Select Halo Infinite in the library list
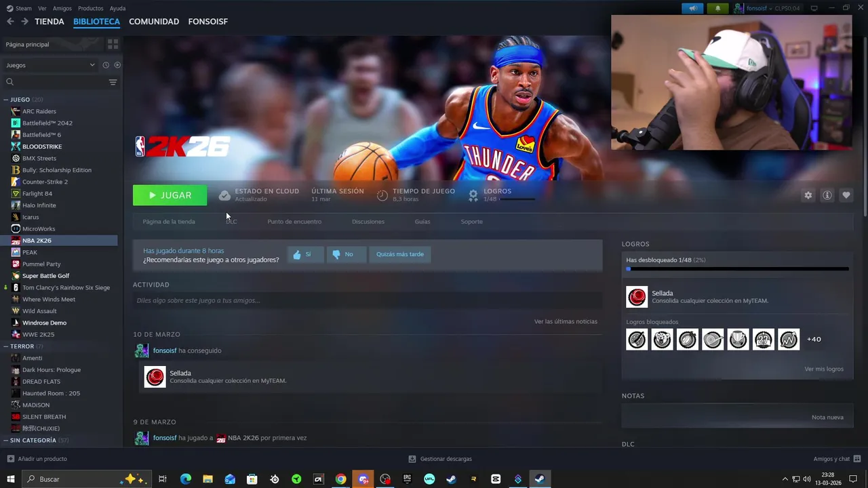 pos(39,205)
